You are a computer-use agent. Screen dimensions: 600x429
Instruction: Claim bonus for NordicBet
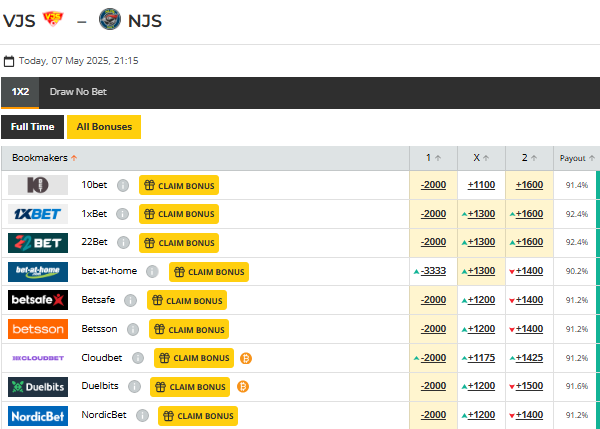[x=198, y=416]
